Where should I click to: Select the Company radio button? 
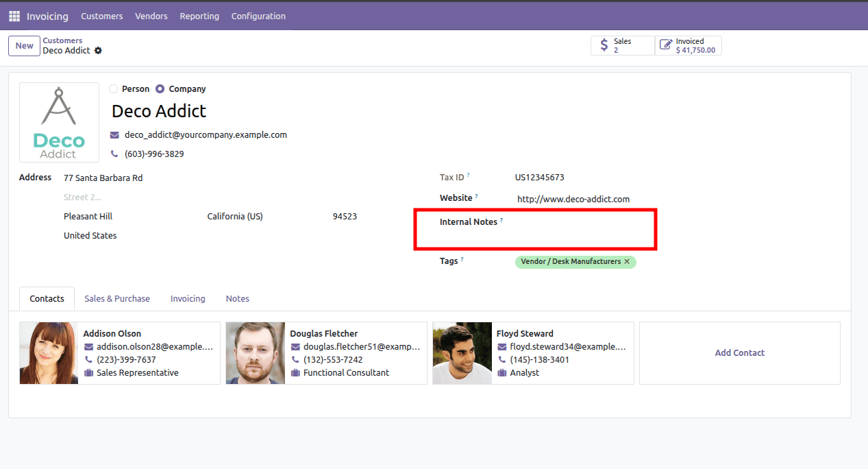(x=161, y=88)
